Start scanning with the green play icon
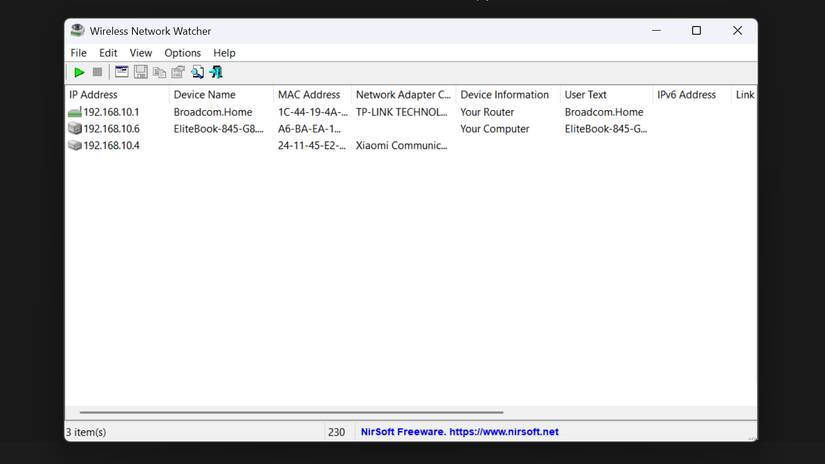The image size is (825, 464). [x=79, y=72]
